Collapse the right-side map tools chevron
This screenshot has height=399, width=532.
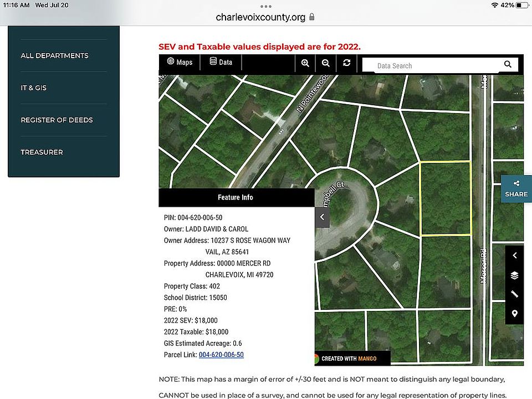pyautogui.click(x=515, y=255)
